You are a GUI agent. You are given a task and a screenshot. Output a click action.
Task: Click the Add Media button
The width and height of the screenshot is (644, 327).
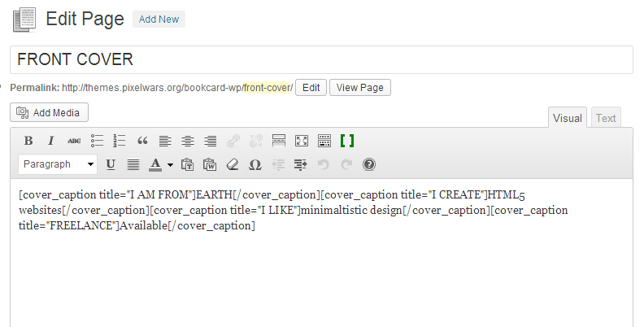pyautogui.click(x=50, y=112)
